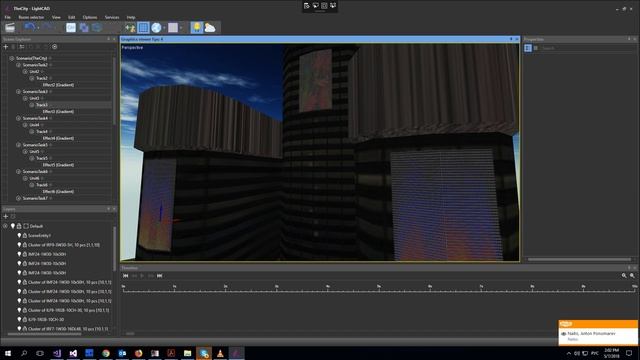This screenshot has height=360, width=640.
Task: Select the Effect2 (Gradient) tree item
Action: tap(58, 85)
